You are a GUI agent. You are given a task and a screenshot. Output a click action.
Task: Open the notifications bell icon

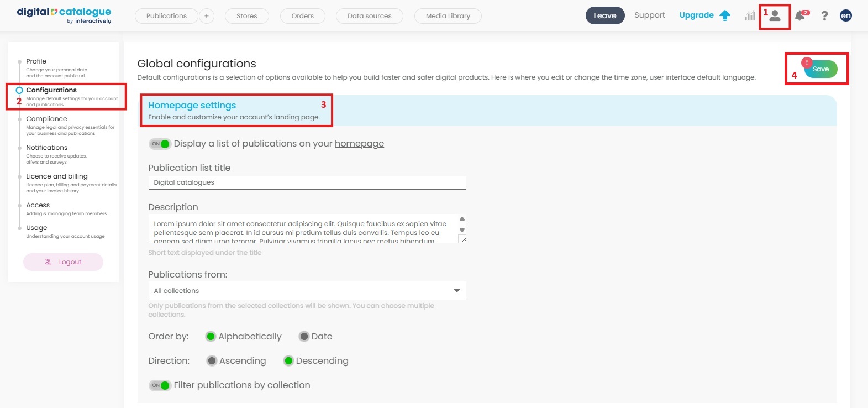tap(800, 16)
